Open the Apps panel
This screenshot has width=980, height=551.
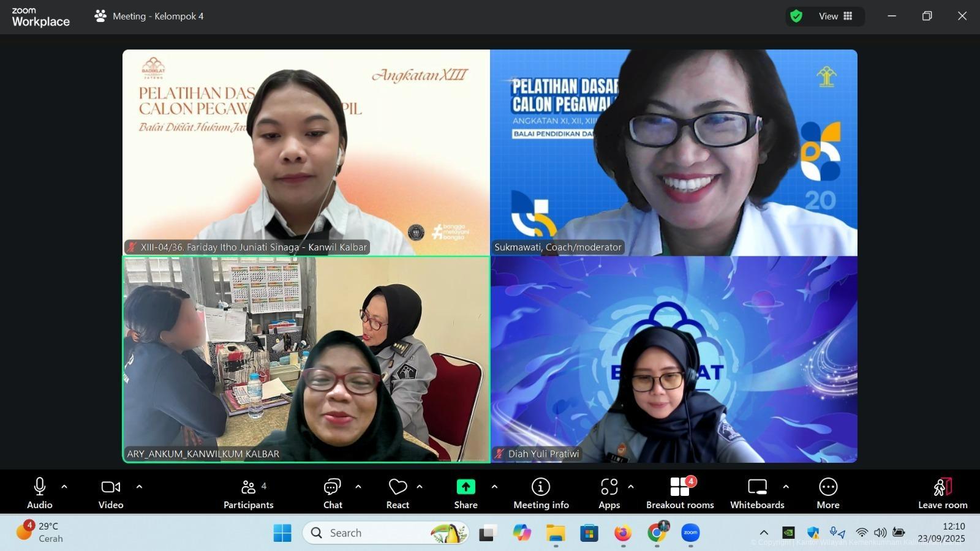coord(609,492)
